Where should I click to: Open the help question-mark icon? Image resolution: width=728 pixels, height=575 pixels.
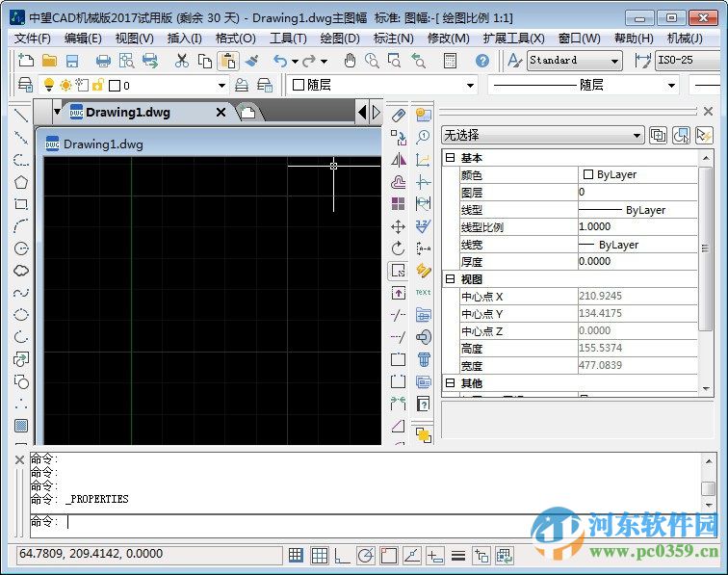click(482, 61)
